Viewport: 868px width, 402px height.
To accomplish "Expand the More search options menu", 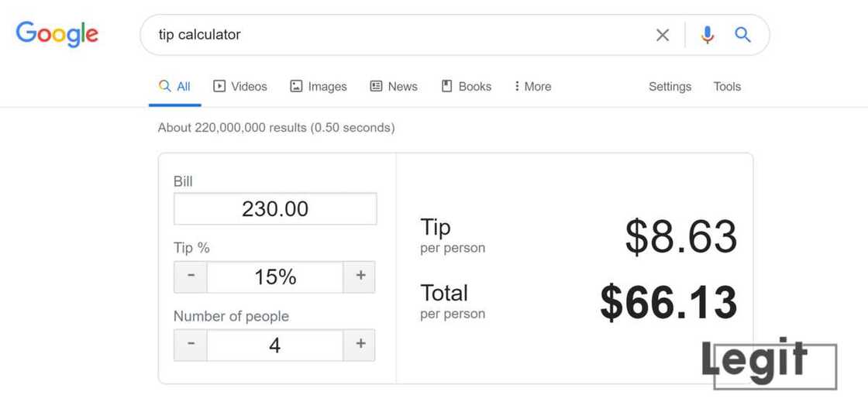I will pos(532,87).
